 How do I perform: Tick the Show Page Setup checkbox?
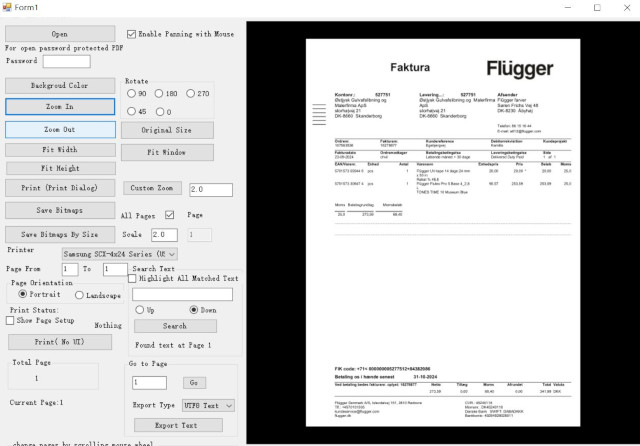coord(11,321)
